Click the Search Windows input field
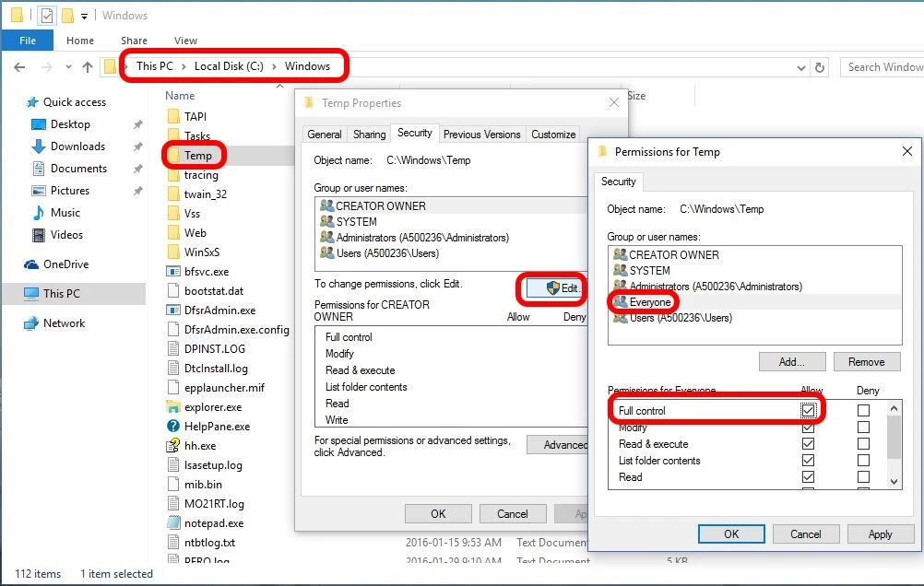Screen dimensions: 924x586 pos(883,67)
